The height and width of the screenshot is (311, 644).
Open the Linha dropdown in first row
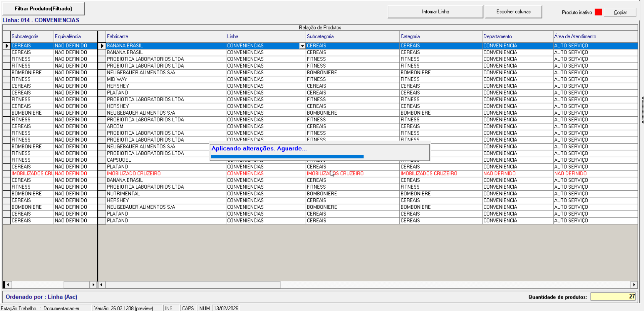302,46
